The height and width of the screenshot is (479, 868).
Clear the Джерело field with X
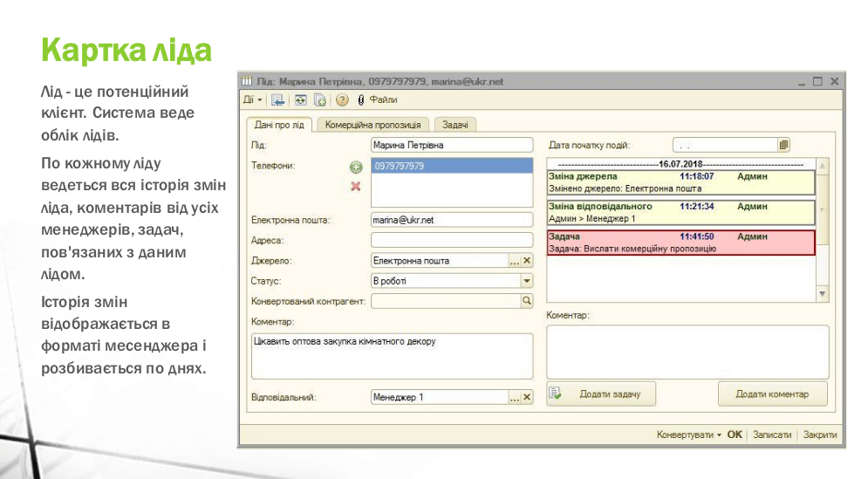click(x=527, y=261)
